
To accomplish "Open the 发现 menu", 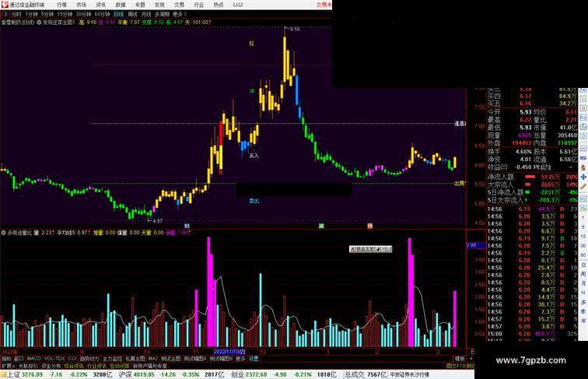I will 159,5.
